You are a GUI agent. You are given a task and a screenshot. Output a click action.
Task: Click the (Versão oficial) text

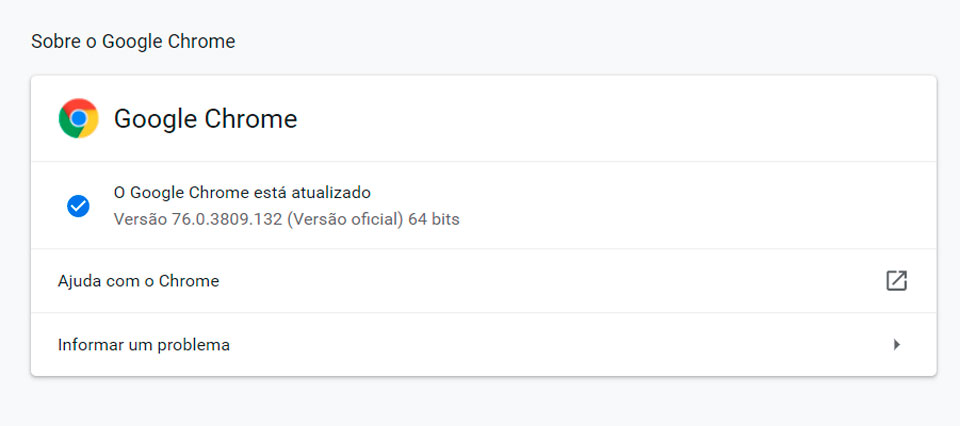345,219
